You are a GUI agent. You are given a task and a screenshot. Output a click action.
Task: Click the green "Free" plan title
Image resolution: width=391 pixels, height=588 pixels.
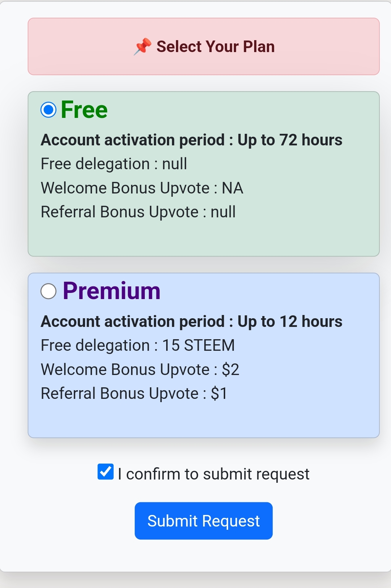[84, 110]
